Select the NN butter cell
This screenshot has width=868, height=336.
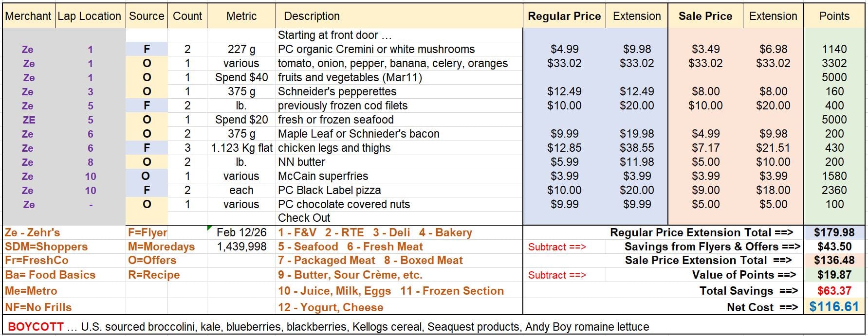click(301, 162)
